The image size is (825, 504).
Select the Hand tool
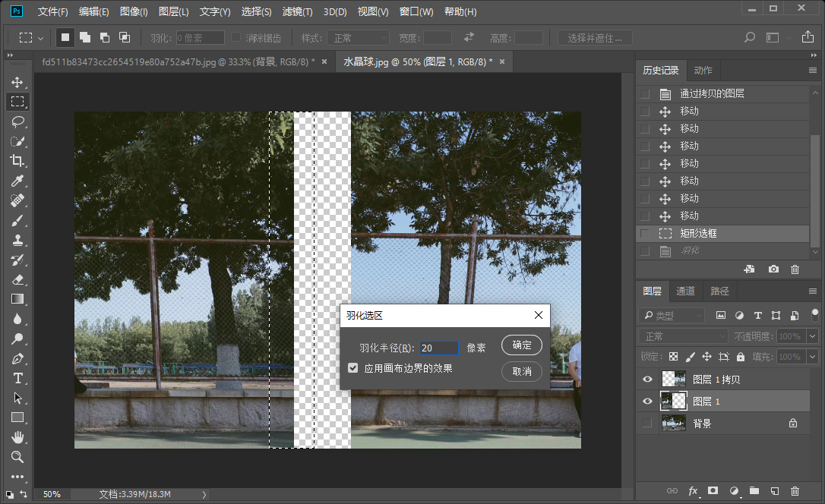pyautogui.click(x=17, y=437)
